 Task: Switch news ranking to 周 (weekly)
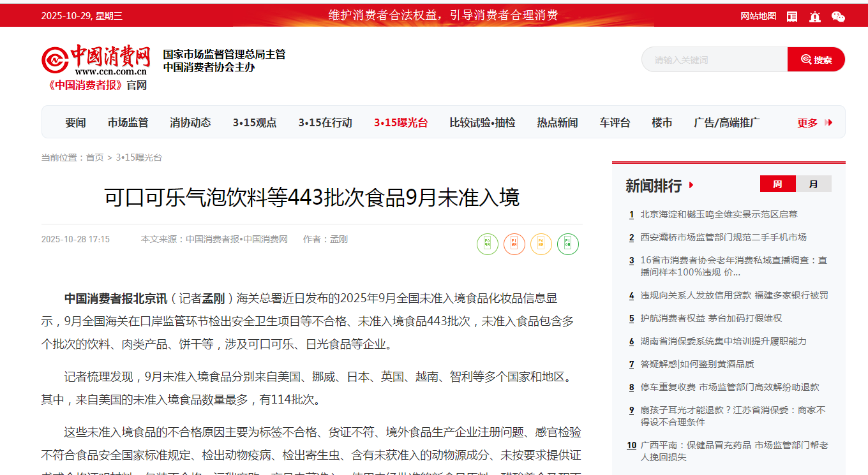[777, 184]
